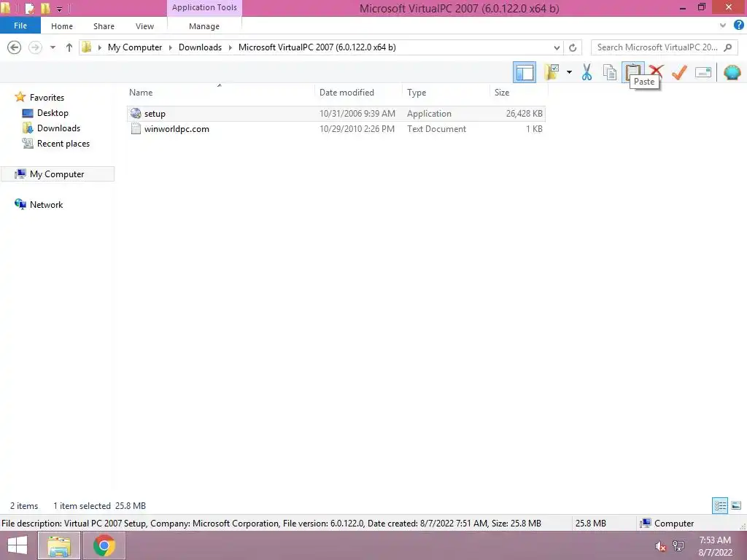Click the Rename label icon in toolbar

tap(703, 72)
